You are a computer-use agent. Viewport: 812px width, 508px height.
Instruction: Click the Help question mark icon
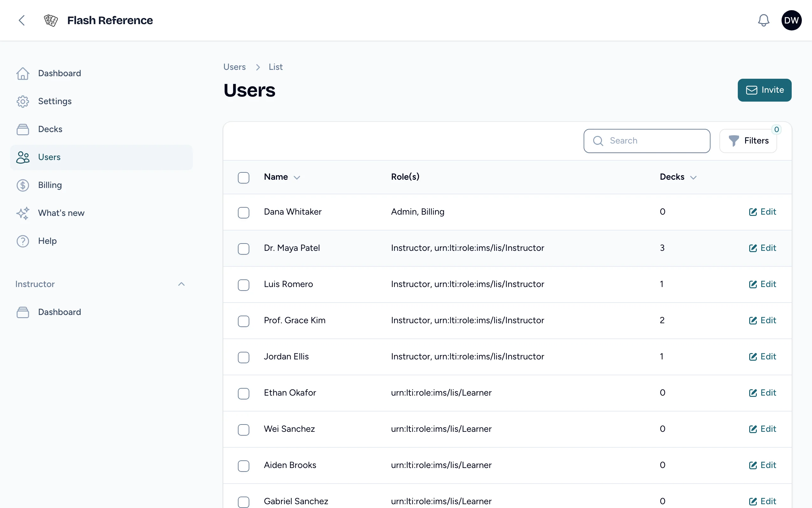point(23,241)
